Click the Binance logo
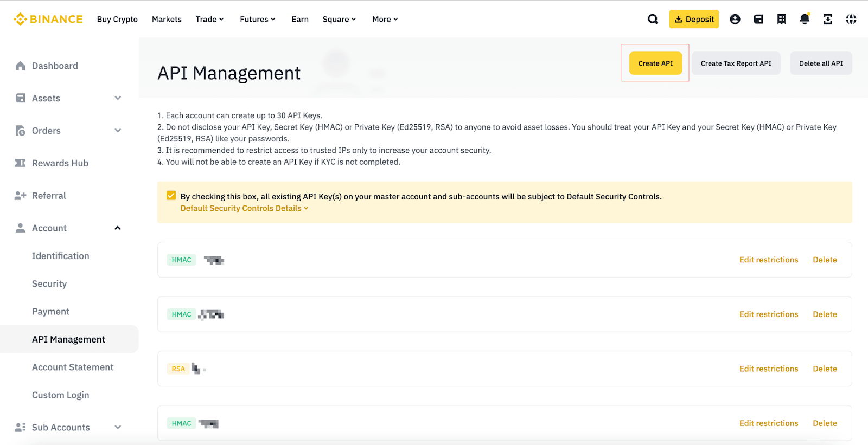The image size is (868, 445). [x=48, y=19]
